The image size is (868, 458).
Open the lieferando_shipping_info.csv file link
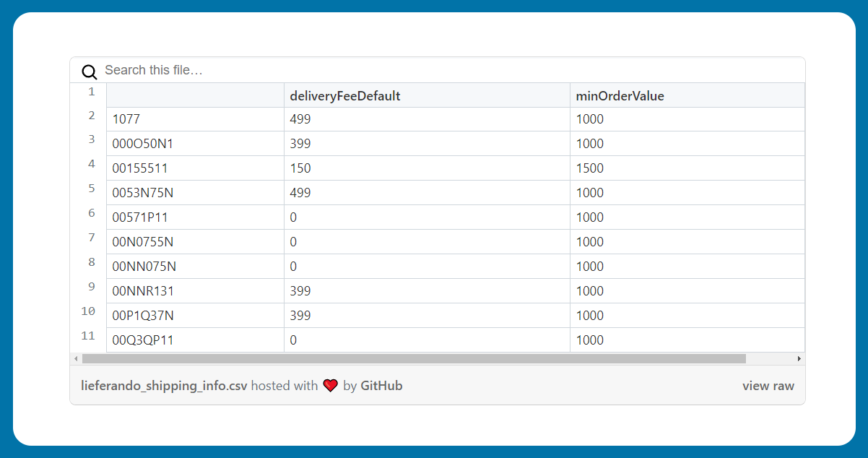(x=164, y=386)
